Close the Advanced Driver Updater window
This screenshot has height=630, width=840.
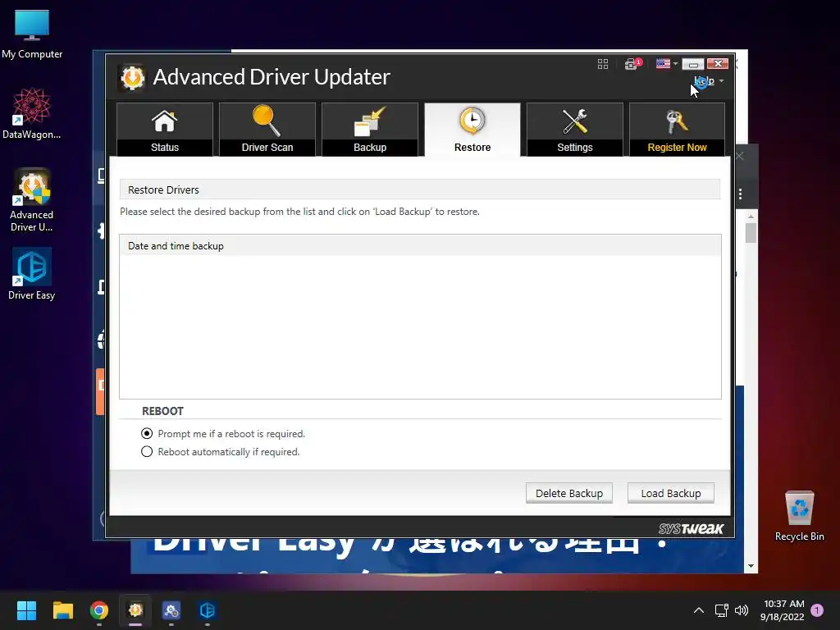[x=717, y=64]
